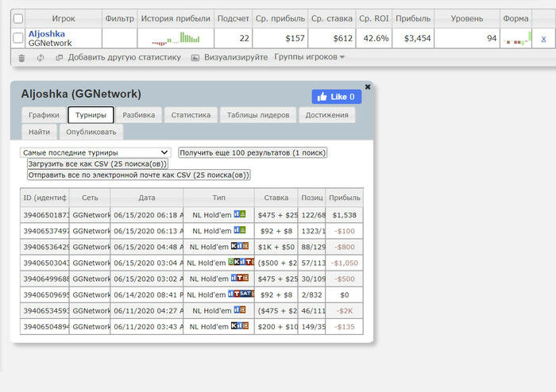Open the Форма sparkline for Aljoshka
Image resolution: width=556 pixels, height=392 pixels.
(517, 38)
